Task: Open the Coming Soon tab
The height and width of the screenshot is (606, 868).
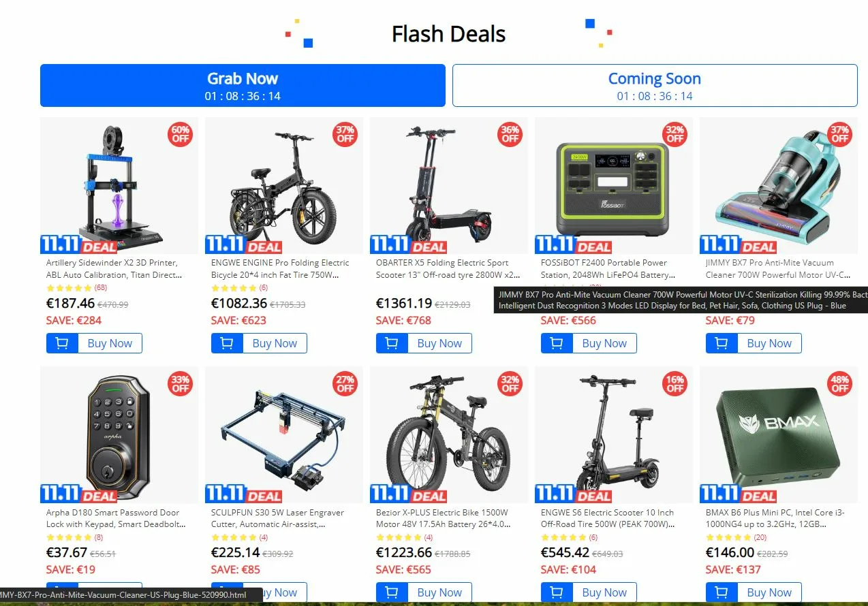Action: (x=655, y=86)
